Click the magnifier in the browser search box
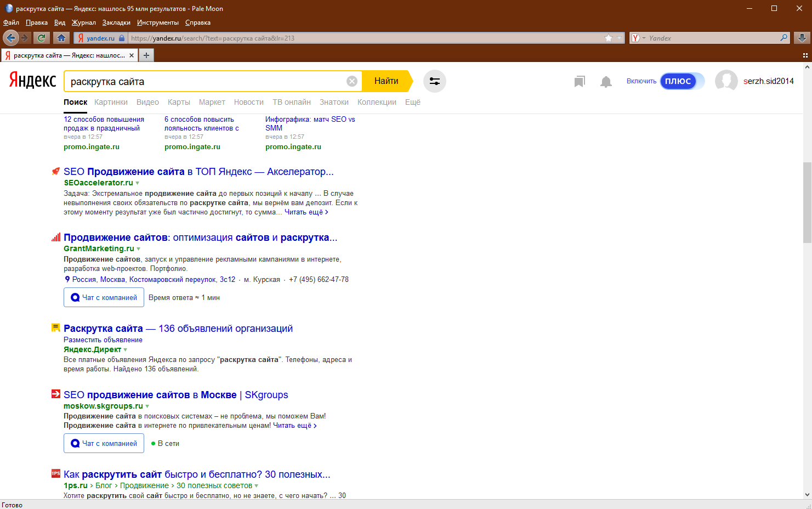The width and height of the screenshot is (812, 509). pos(784,38)
